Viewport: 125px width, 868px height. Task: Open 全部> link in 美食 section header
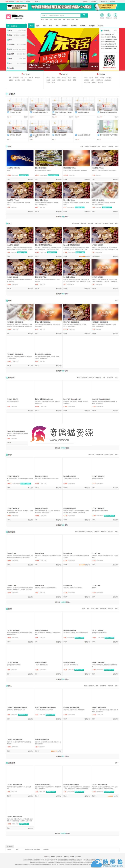coord(116,147)
